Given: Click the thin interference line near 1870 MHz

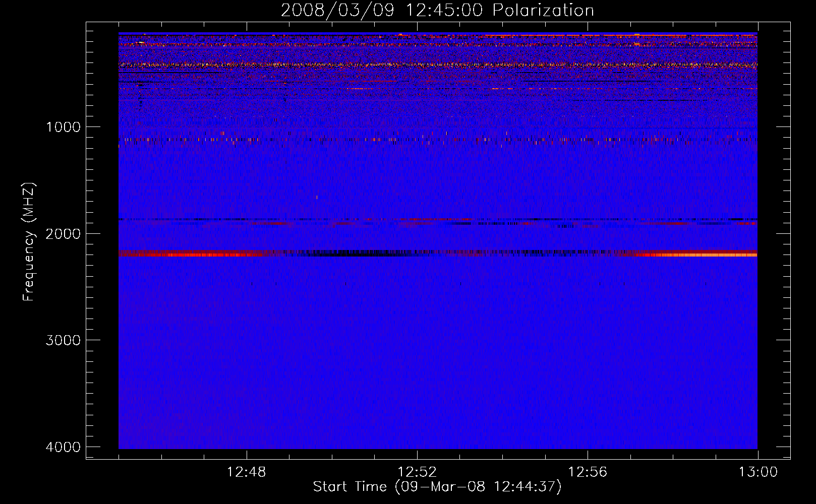Looking at the screenshot, I should click(x=438, y=220).
